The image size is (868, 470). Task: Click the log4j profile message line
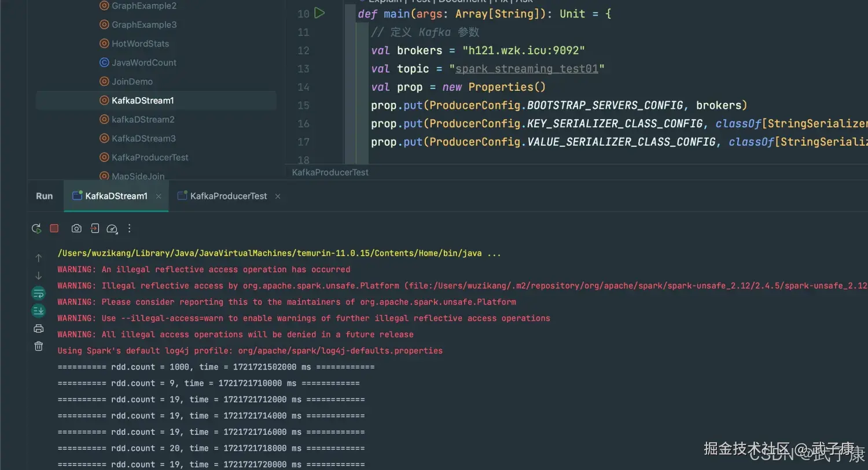(250, 351)
